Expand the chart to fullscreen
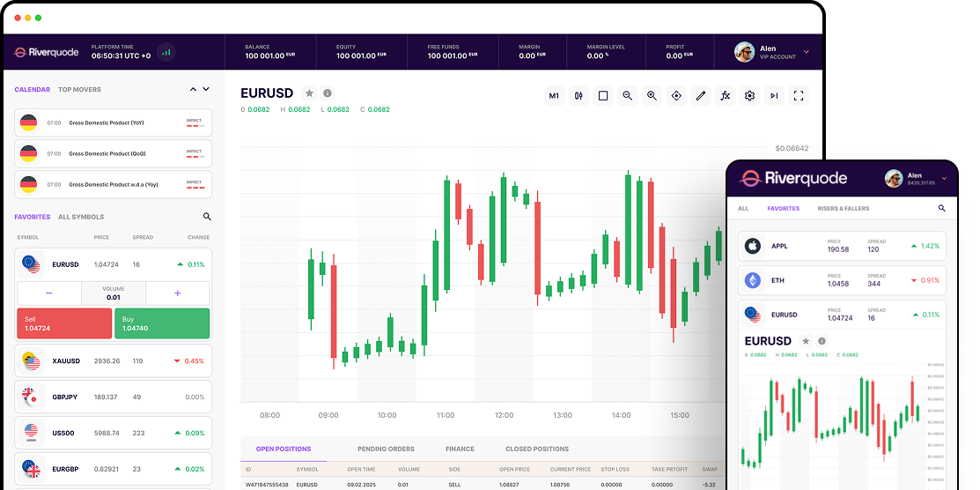The height and width of the screenshot is (490, 980). pyautogui.click(x=799, y=96)
